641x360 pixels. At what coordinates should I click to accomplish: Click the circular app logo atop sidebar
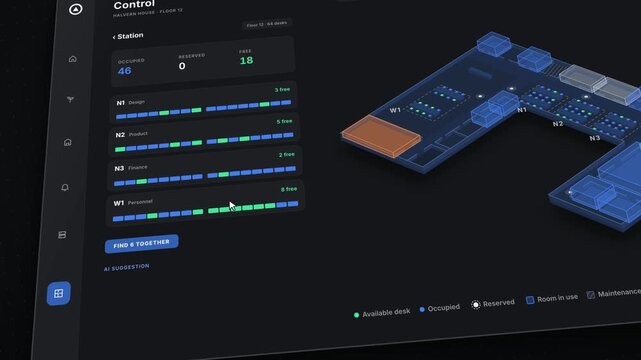pyautogui.click(x=76, y=9)
